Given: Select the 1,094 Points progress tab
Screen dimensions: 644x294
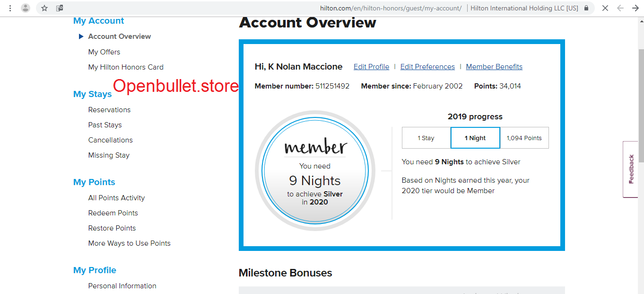Looking at the screenshot, I should (x=524, y=138).
